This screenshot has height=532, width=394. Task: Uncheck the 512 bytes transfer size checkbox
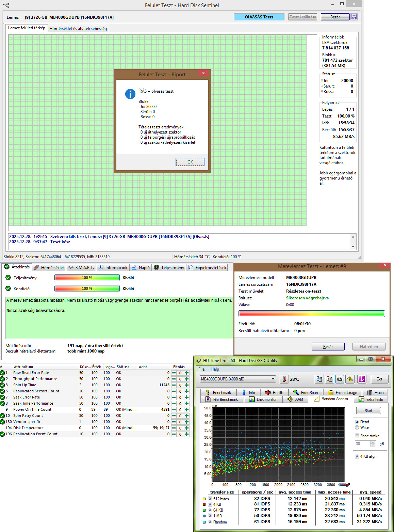(210, 499)
